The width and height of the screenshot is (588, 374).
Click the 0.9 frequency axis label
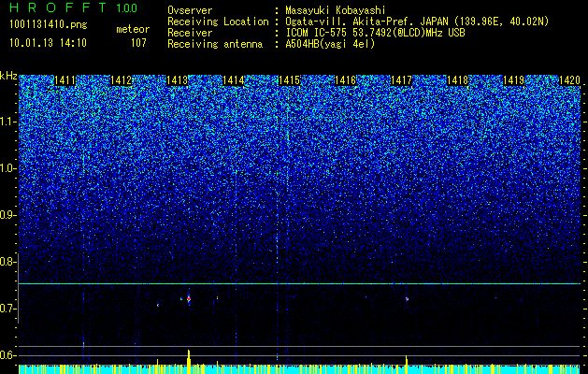[8, 215]
